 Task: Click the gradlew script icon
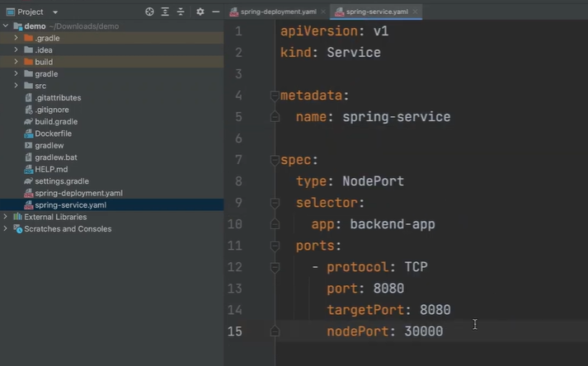click(x=29, y=145)
